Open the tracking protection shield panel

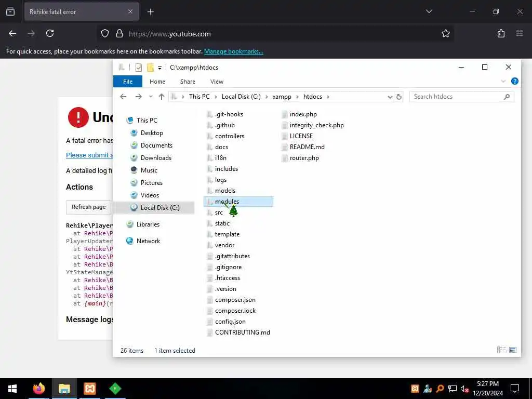click(x=105, y=34)
